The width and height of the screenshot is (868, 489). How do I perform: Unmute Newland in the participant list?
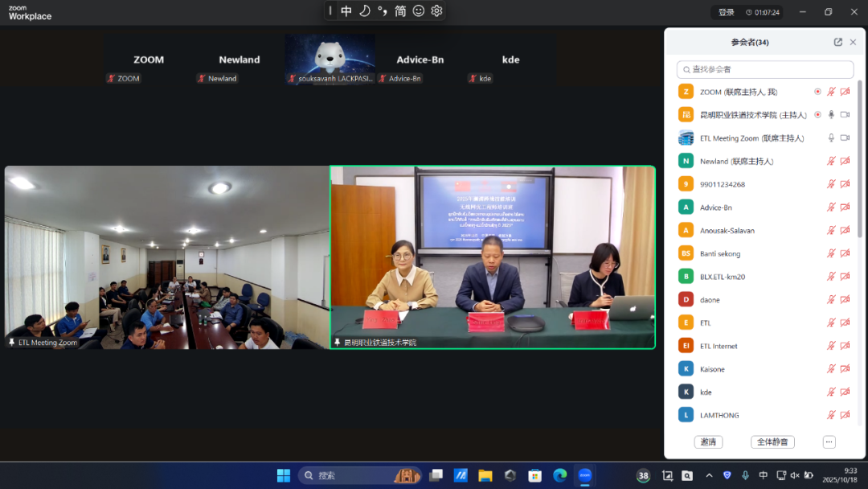click(x=832, y=162)
